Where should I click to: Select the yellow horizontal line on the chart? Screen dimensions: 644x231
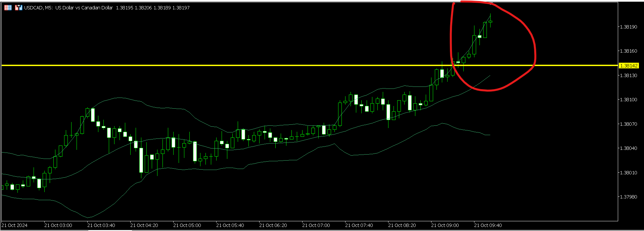point(235,65)
